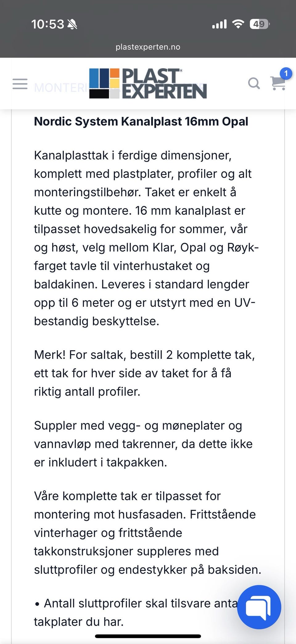Open the hamburger menu
The width and height of the screenshot is (296, 644).
[20, 84]
